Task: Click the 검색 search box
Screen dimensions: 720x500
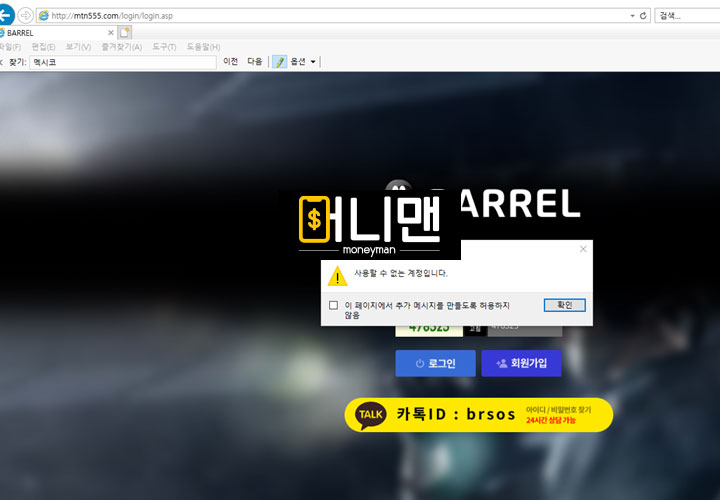Action: click(x=688, y=16)
